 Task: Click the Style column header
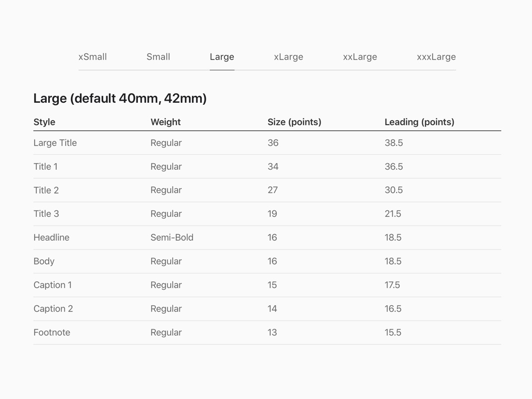coord(45,122)
